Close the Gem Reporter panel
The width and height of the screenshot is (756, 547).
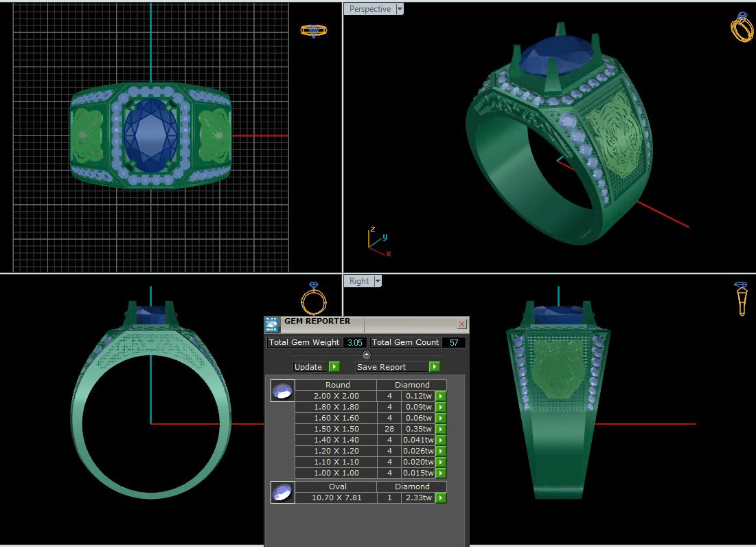click(461, 324)
